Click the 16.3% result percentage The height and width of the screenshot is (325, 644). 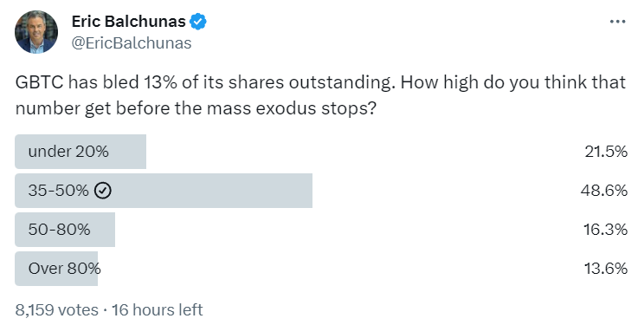[605, 229]
